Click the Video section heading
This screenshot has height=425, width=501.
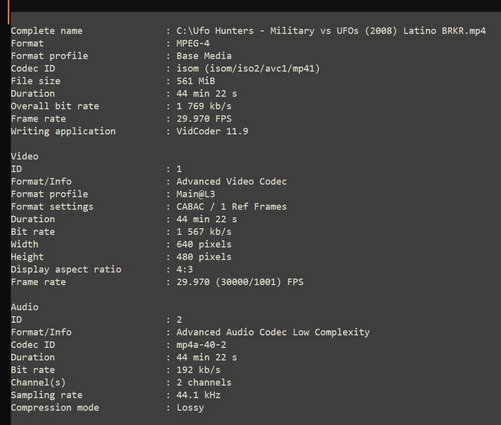pyautogui.click(x=25, y=156)
